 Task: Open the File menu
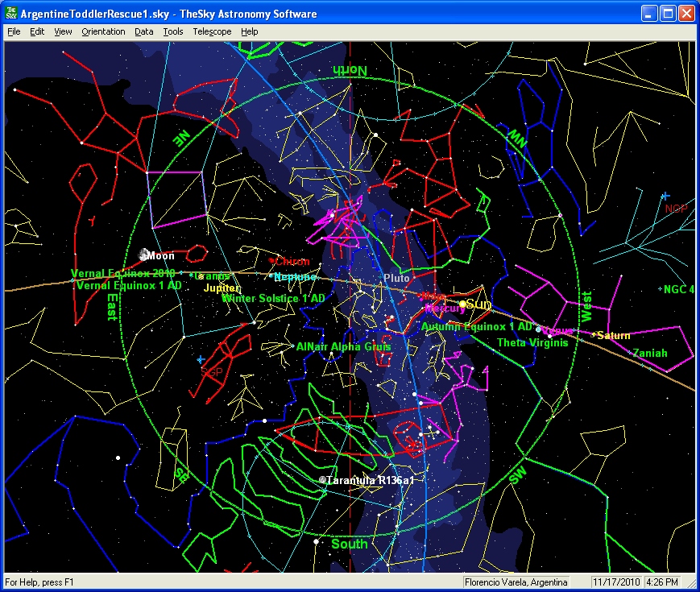(14, 31)
